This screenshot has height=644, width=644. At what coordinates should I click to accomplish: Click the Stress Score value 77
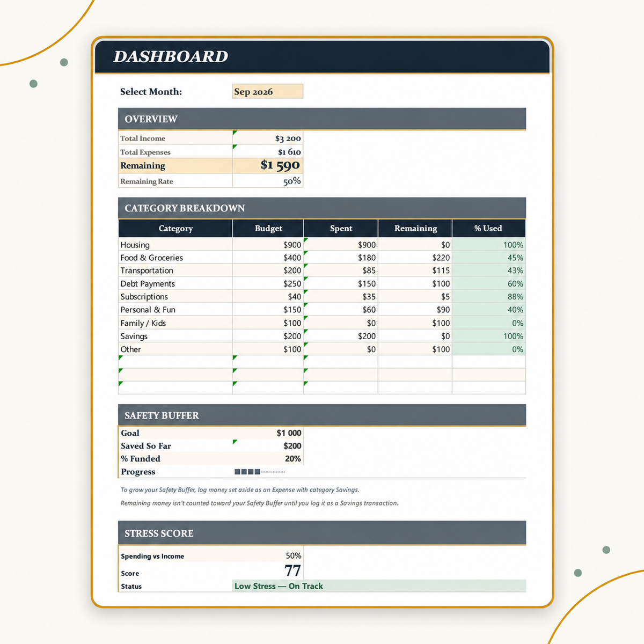point(268,570)
